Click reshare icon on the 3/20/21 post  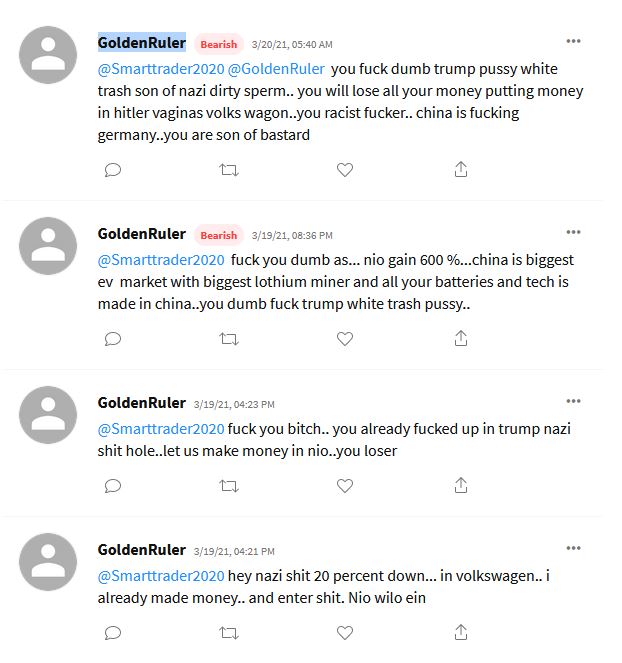[x=229, y=170]
